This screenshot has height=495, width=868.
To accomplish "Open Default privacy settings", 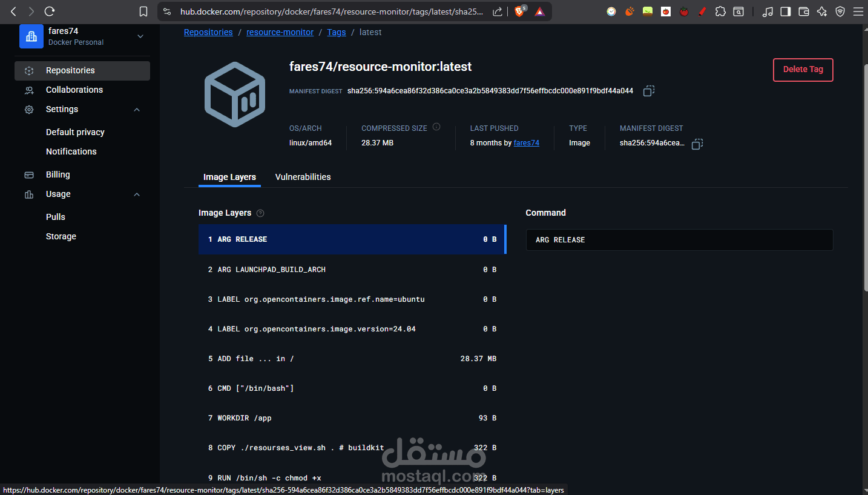I will (75, 132).
